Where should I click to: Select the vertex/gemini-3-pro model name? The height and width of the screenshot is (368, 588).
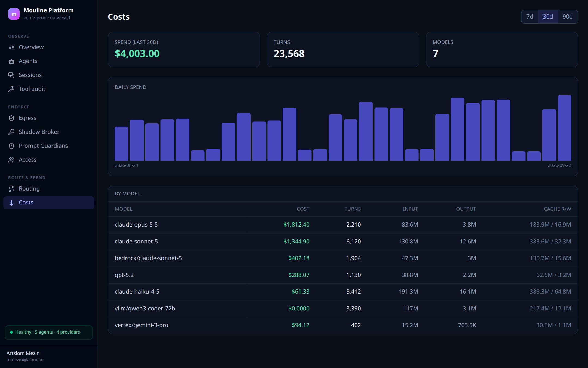pos(141,325)
